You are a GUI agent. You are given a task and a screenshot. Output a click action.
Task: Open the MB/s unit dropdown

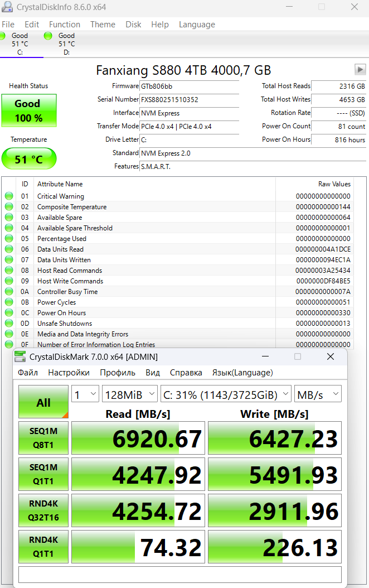[x=318, y=395]
